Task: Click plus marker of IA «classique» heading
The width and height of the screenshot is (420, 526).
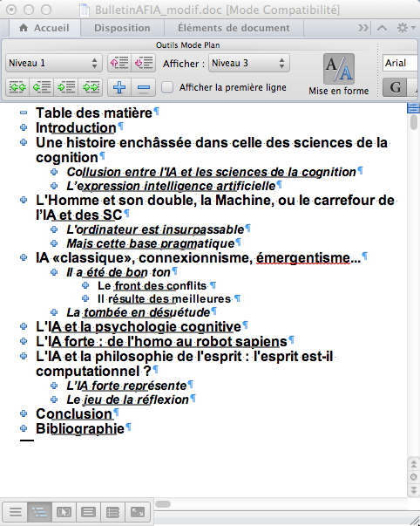Action: click(24, 257)
